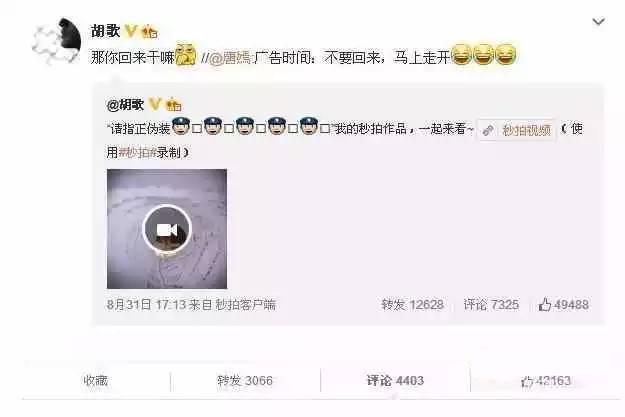Open the 秒拍视频 link button
This screenshot has height=417, width=625.
point(516,130)
